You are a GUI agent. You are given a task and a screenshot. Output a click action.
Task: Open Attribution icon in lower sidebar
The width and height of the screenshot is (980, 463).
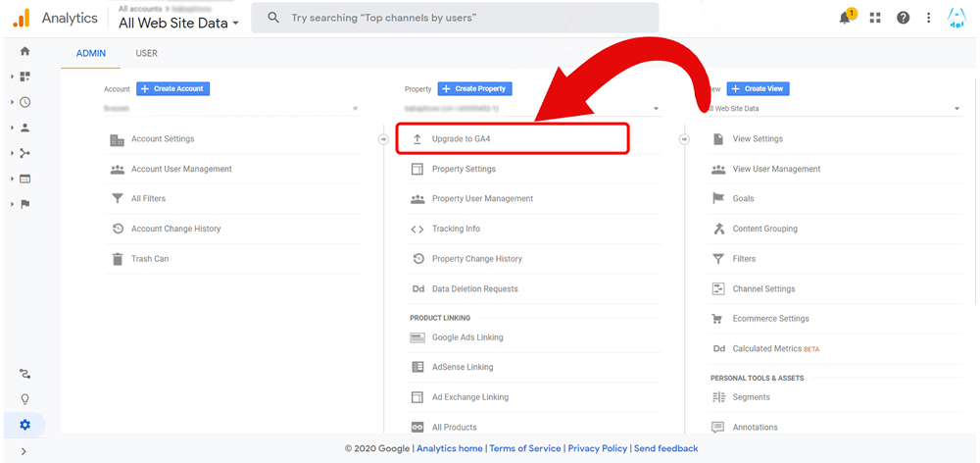coord(25,374)
